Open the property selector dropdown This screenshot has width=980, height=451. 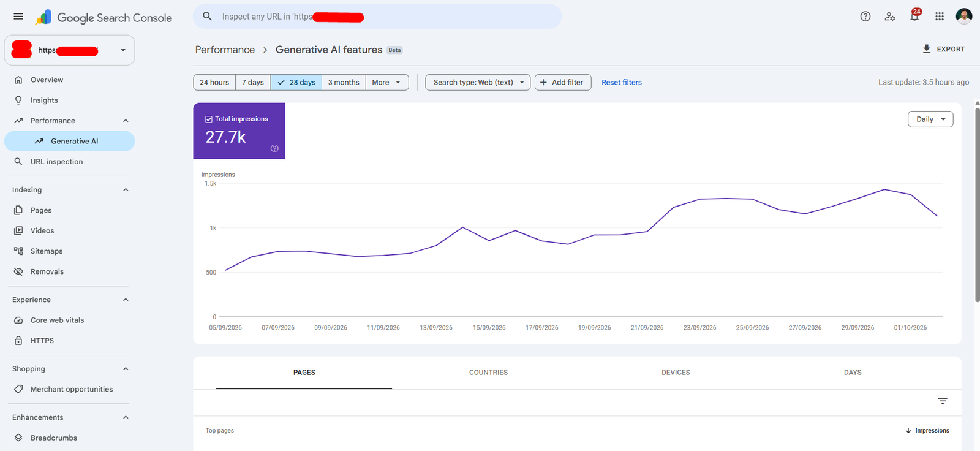pos(69,50)
